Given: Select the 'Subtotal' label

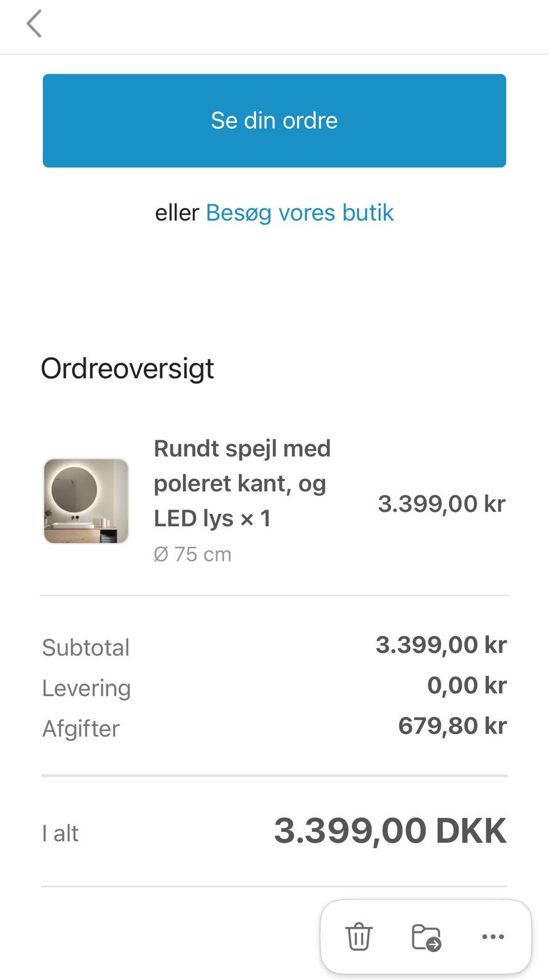Looking at the screenshot, I should tap(86, 647).
